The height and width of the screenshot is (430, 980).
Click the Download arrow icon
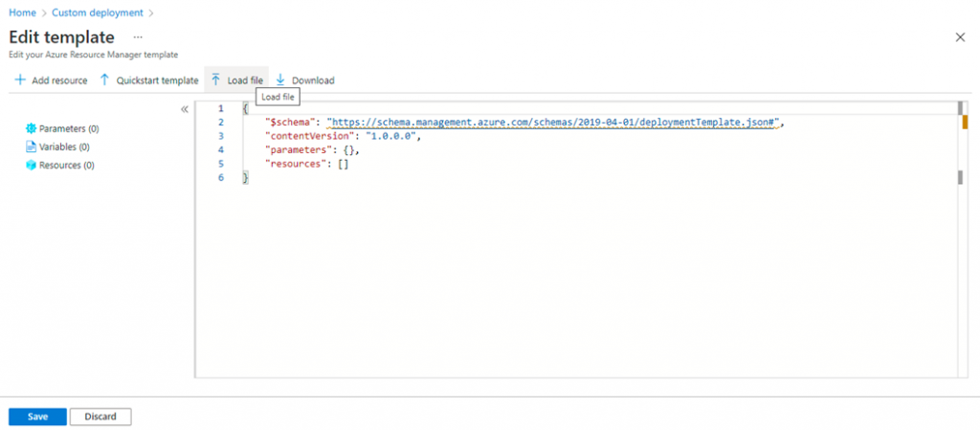coord(280,80)
